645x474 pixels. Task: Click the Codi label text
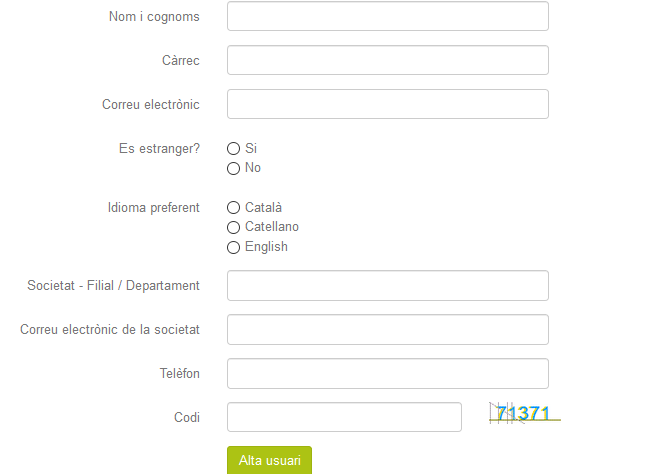tap(187, 418)
